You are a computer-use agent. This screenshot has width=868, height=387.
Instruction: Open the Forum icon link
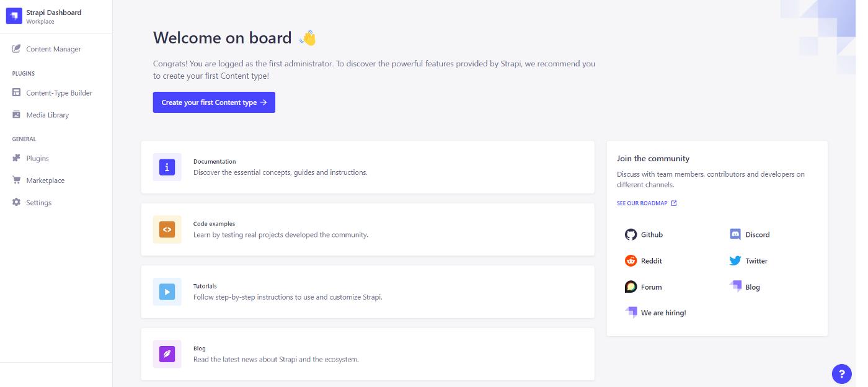631,287
